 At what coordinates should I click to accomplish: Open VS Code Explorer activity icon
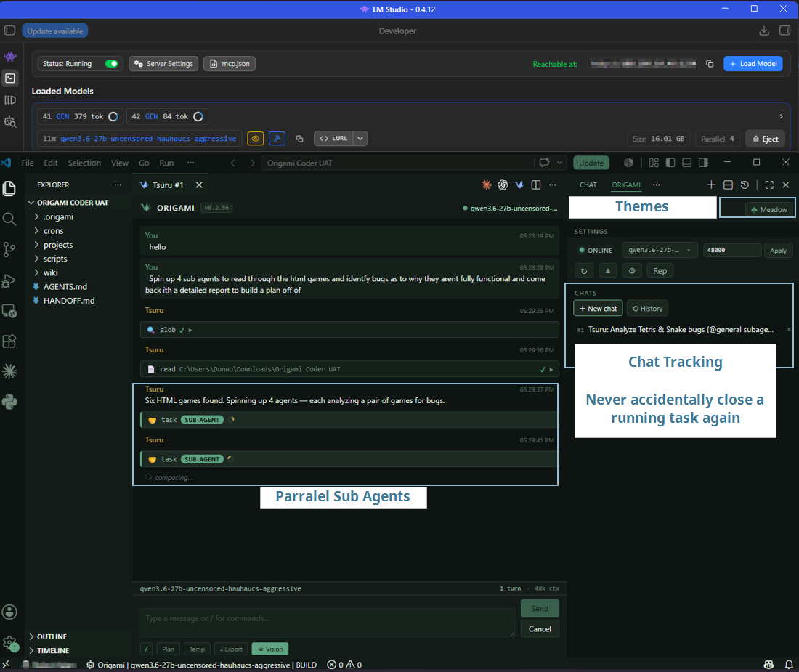coord(9,188)
